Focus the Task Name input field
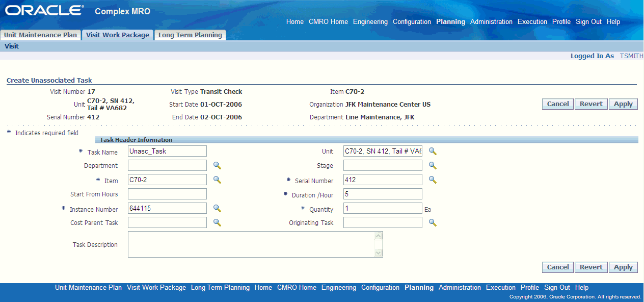 167,151
